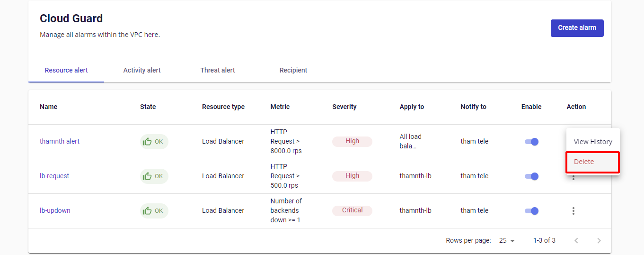
Task: Go to previous page arrow
Action: pyautogui.click(x=576, y=241)
